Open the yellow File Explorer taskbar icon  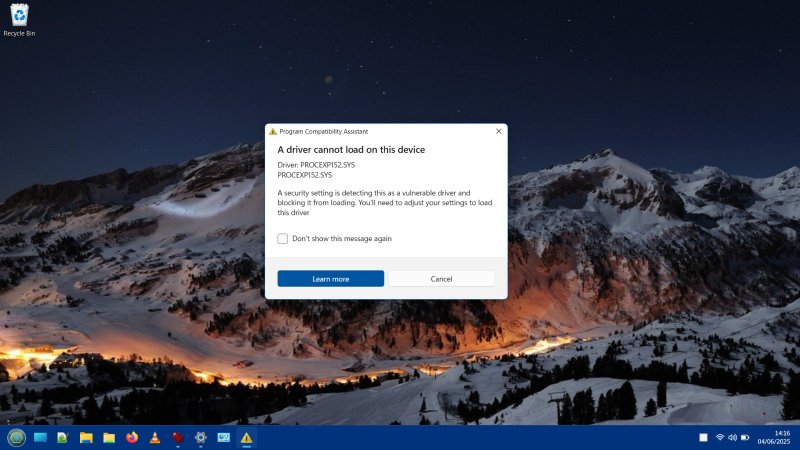(86, 438)
